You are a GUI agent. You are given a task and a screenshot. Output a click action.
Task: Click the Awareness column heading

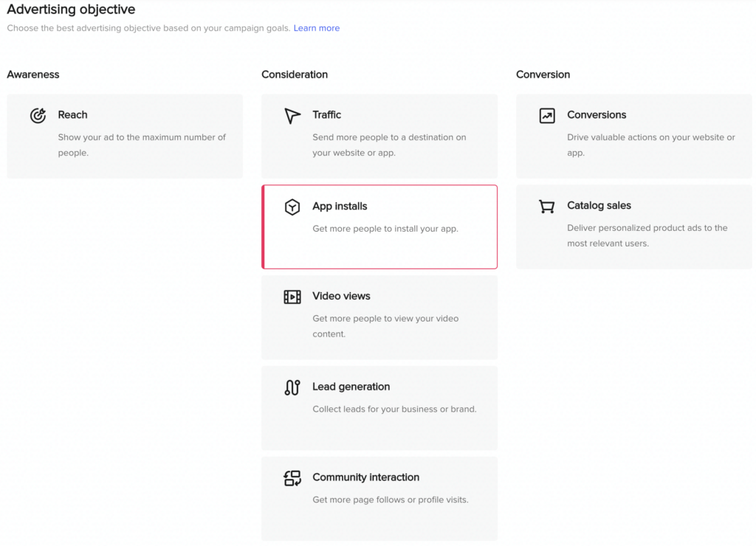click(x=32, y=75)
